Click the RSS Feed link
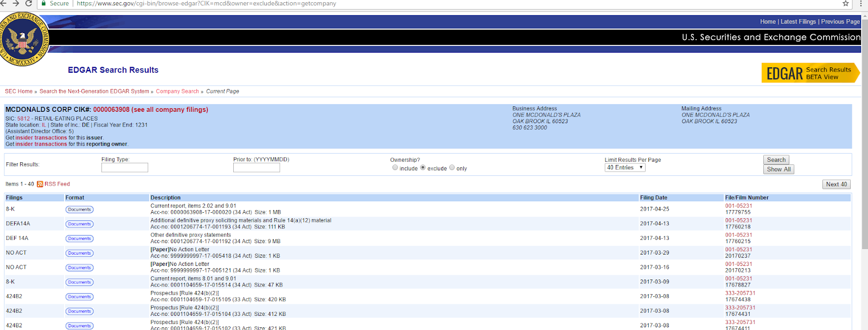The width and height of the screenshot is (868, 330). pyautogui.click(x=57, y=184)
